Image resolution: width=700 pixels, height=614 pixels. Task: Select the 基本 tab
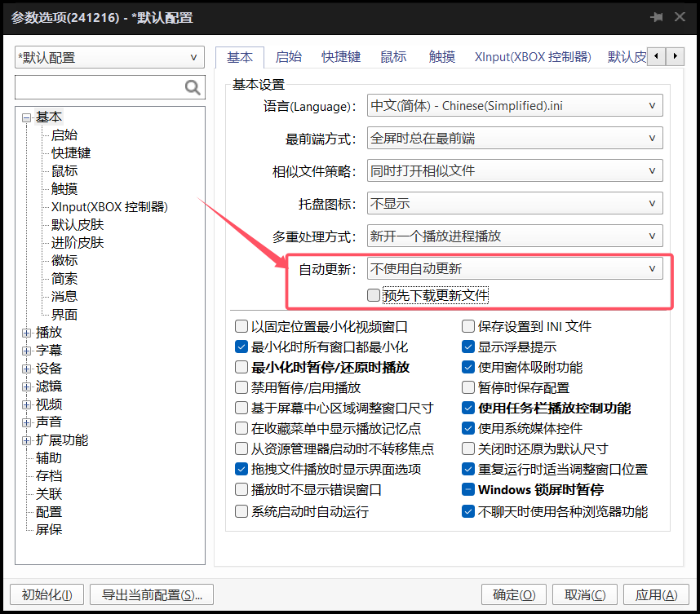click(x=240, y=58)
